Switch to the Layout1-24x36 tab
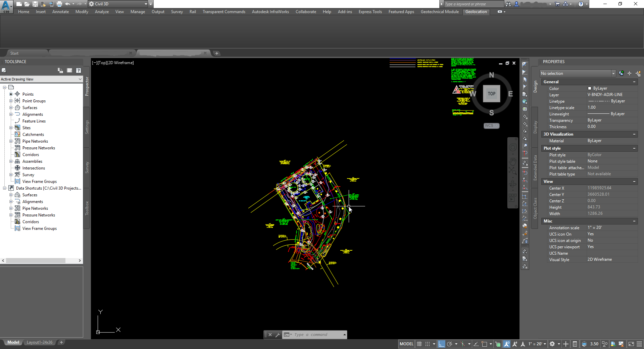644x349 pixels. tap(40, 342)
